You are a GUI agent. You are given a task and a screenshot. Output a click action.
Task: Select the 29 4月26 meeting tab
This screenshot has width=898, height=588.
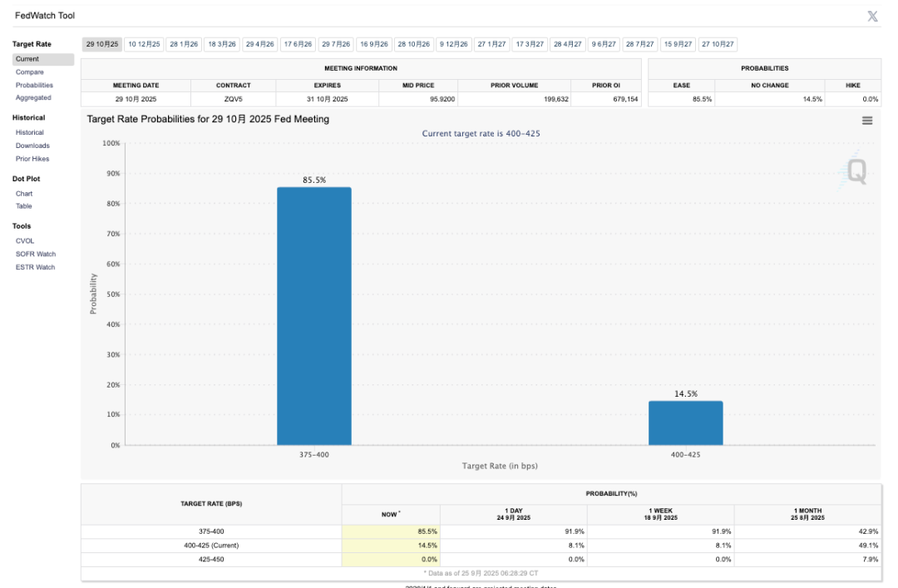coord(260,44)
